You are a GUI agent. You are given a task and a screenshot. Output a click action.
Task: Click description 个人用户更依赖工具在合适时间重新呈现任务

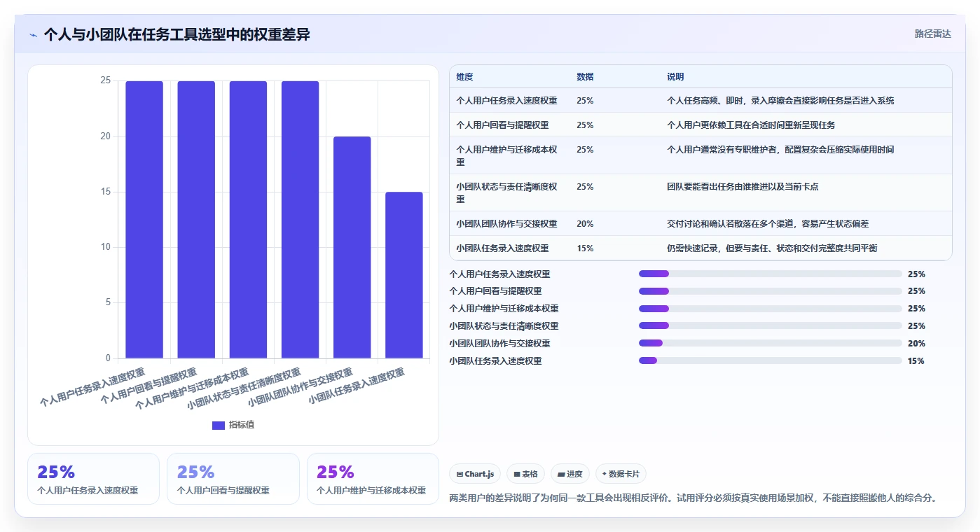(751, 125)
